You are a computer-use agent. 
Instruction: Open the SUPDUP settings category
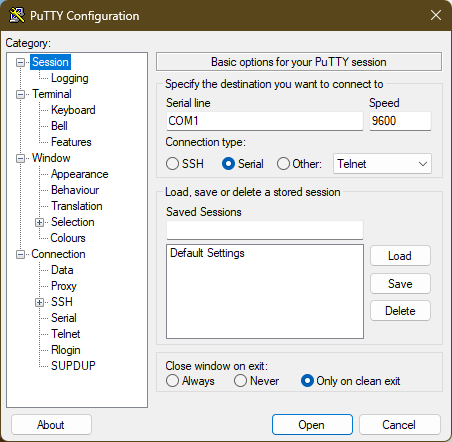[73, 366]
